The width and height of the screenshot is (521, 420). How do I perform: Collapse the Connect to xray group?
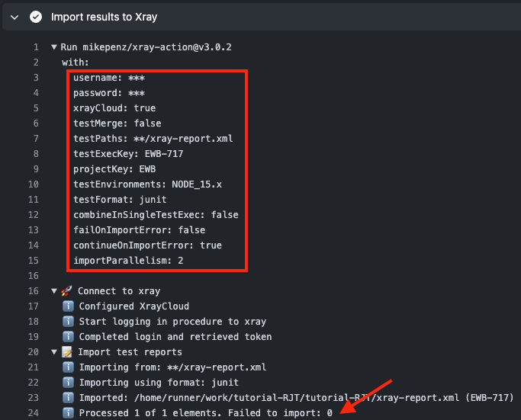click(x=54, y=291)
